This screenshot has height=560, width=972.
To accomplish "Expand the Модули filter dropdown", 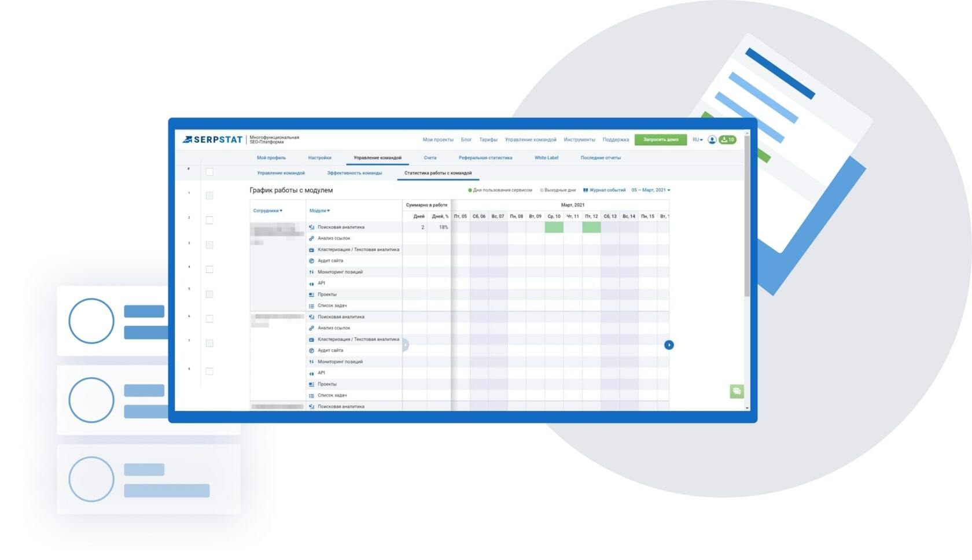I will point(319,211).
